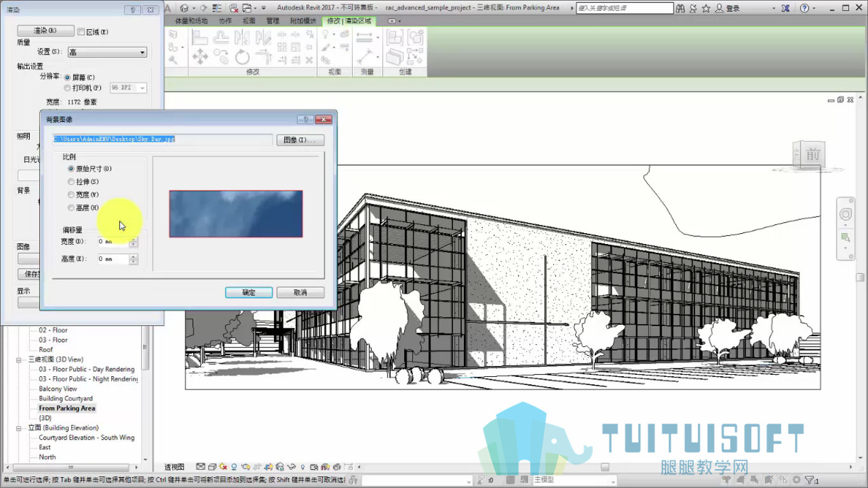Enable the 区域 checkbox in render dialog
Viewport: 868px width, 488px height.
pos(81,32)
